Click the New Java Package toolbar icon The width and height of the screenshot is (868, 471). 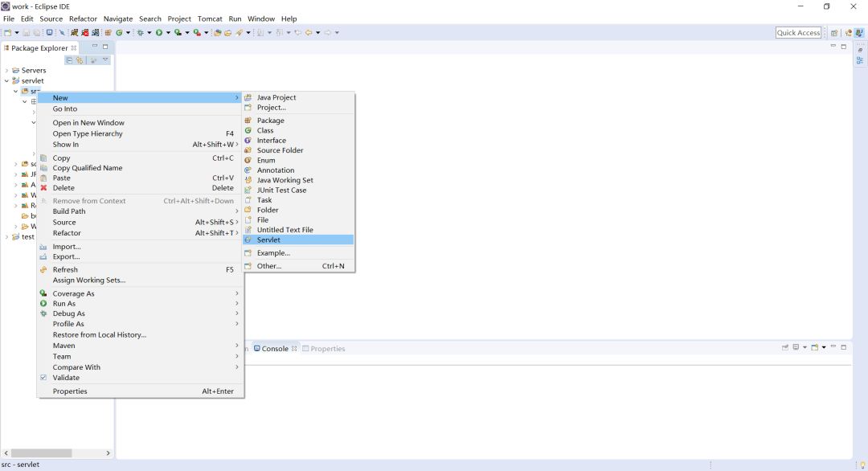pyautogui.click(x=108, y=33)
